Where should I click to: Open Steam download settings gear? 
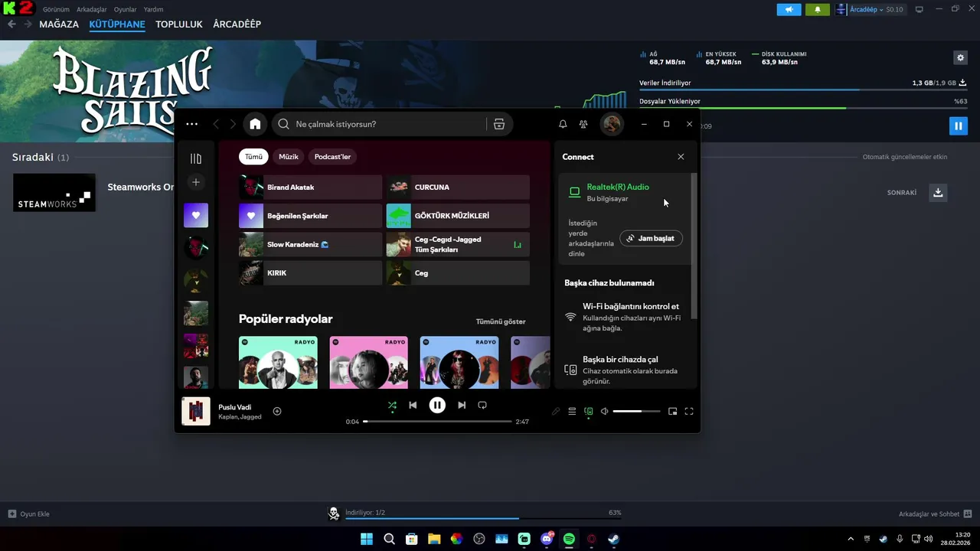click(960, 57)
